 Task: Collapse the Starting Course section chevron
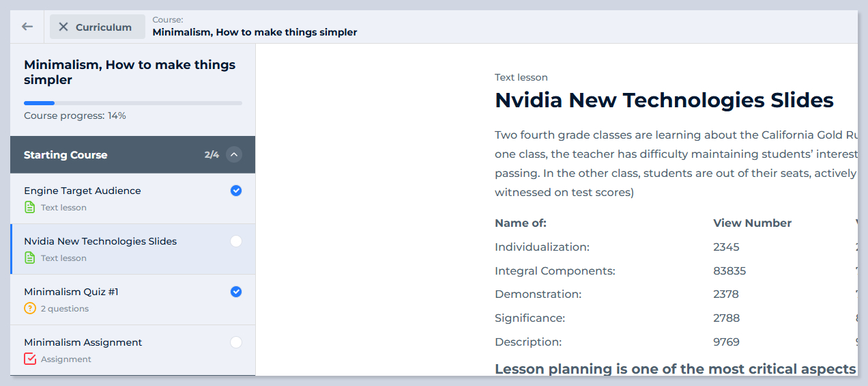coord(234,154)
